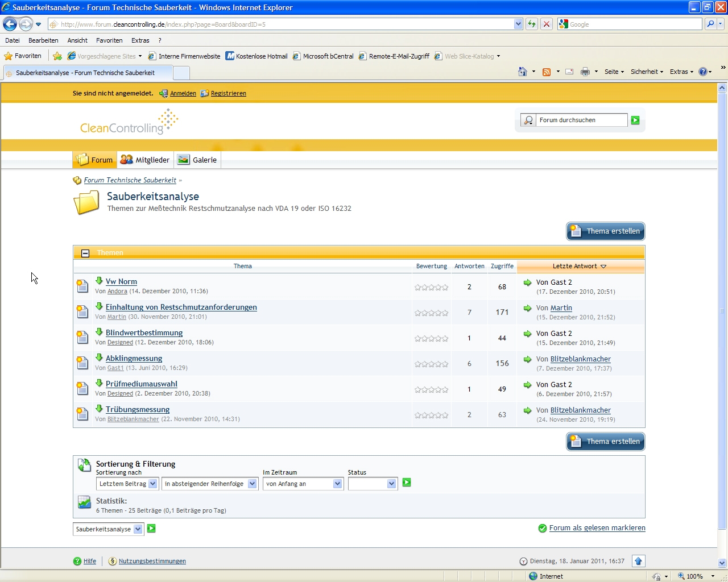Expand the address bar history dropdown

(x=518, y=24)
